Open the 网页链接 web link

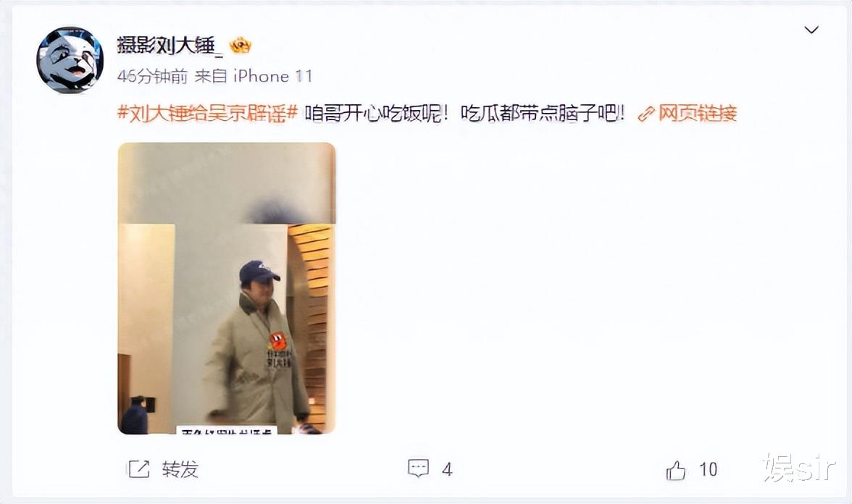coord(697,114)
